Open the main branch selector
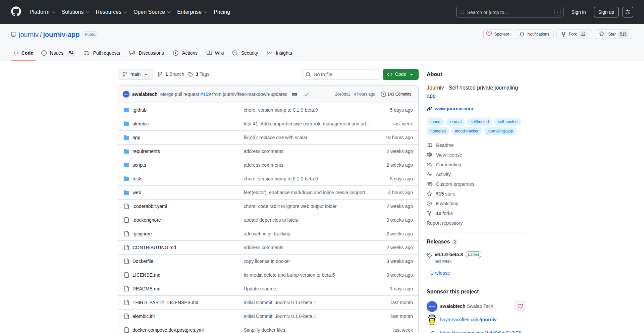Viewport: 644px width, 333px height. [x=135, y=74]
